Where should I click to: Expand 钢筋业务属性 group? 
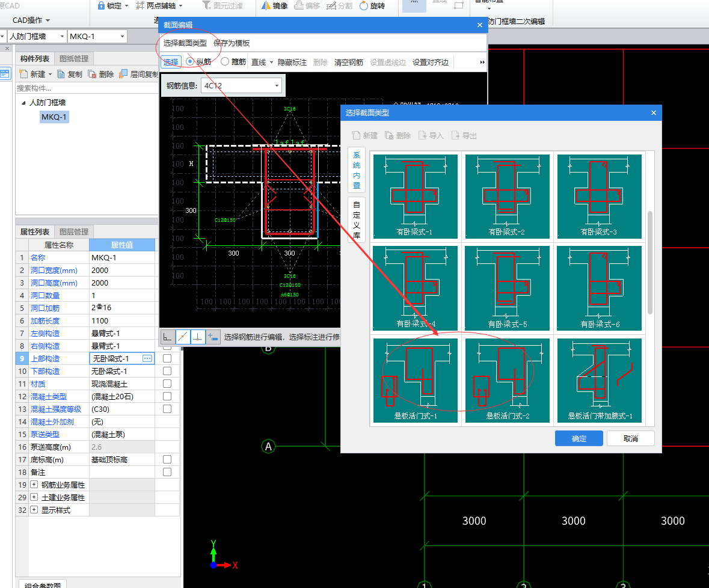[x=34, y=485]
